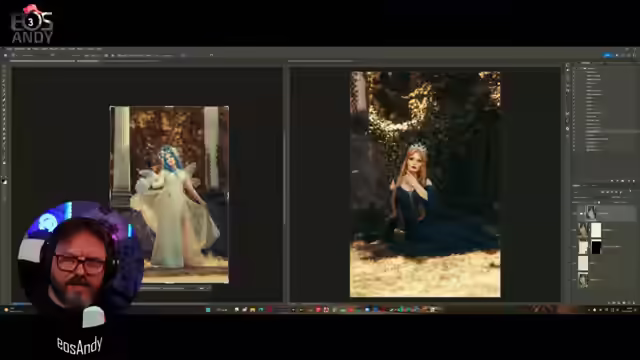Switch to the right document's title tab

pyautogui.click(x=321, y=61)
